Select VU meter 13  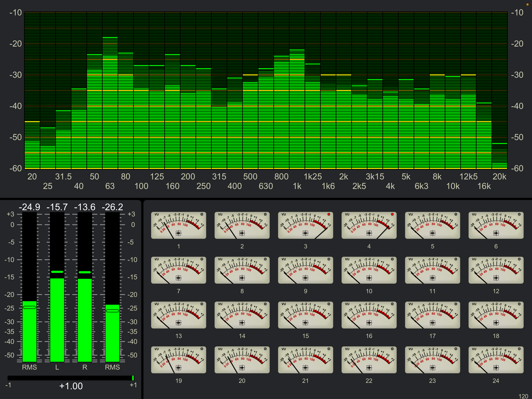click(178, 315)
